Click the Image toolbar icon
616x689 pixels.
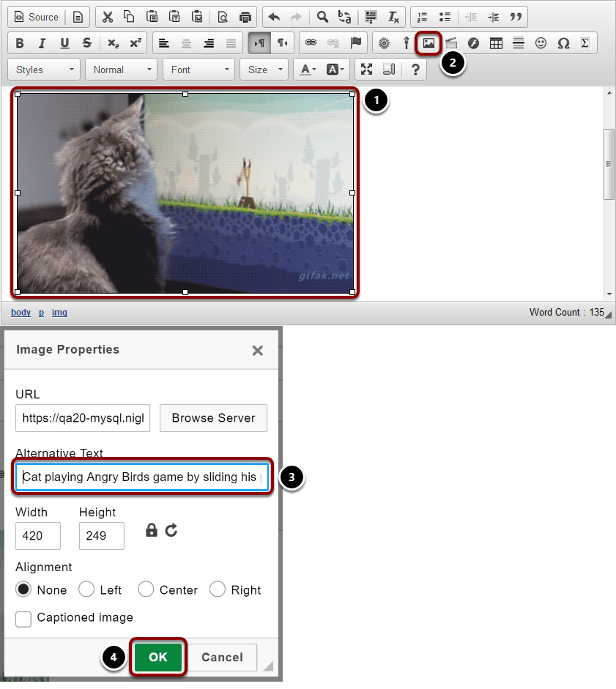pos(428,43)
